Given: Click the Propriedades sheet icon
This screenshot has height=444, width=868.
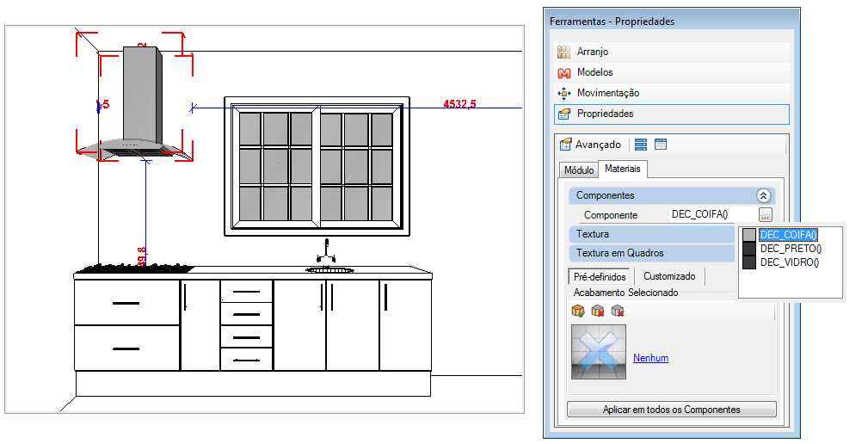Looking at the screenshot, I should point(563,114).
